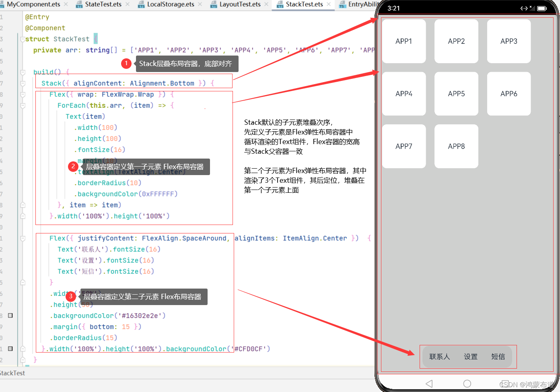The image size is (560, 392).
Task: Click fold marker at backgroundColor('#CFD0CF') line
Action: (x=23, y=349)
